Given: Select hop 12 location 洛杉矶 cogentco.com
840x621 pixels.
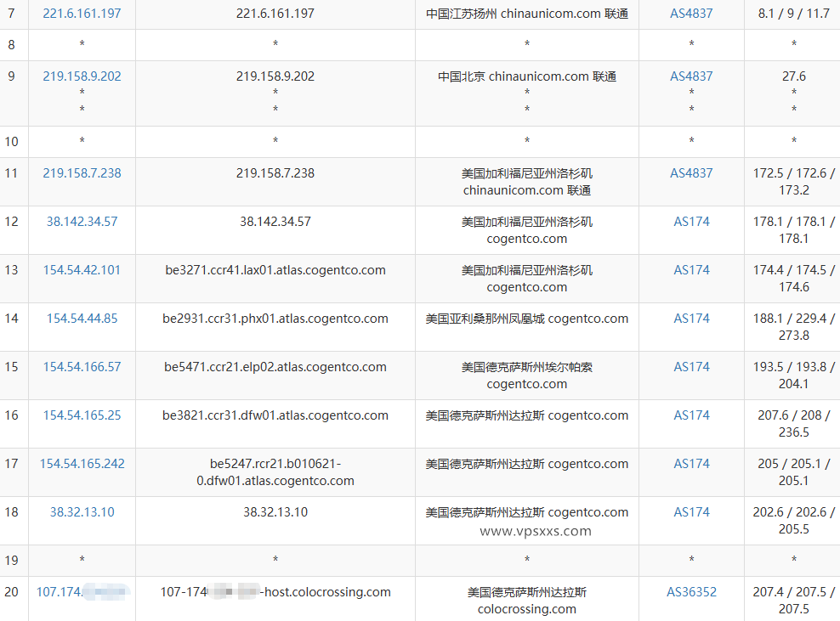Looking at the screenshot, I should click(527, 230).
